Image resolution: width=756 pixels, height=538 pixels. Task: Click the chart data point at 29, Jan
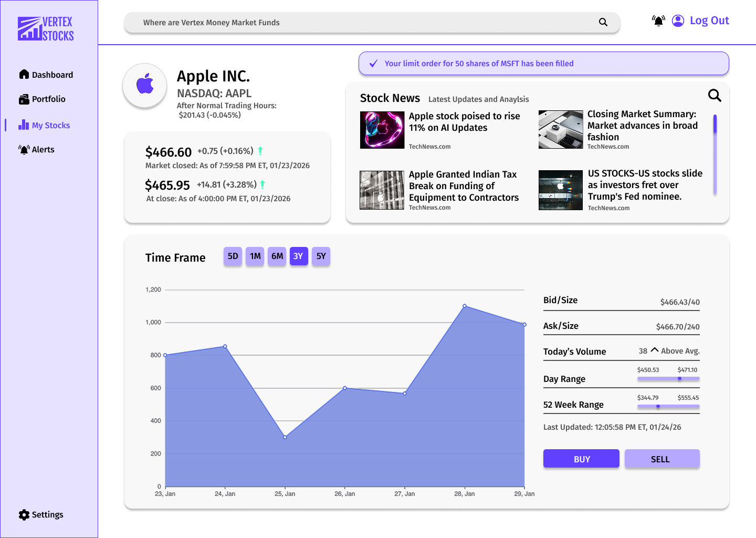[x=524, y=325]
